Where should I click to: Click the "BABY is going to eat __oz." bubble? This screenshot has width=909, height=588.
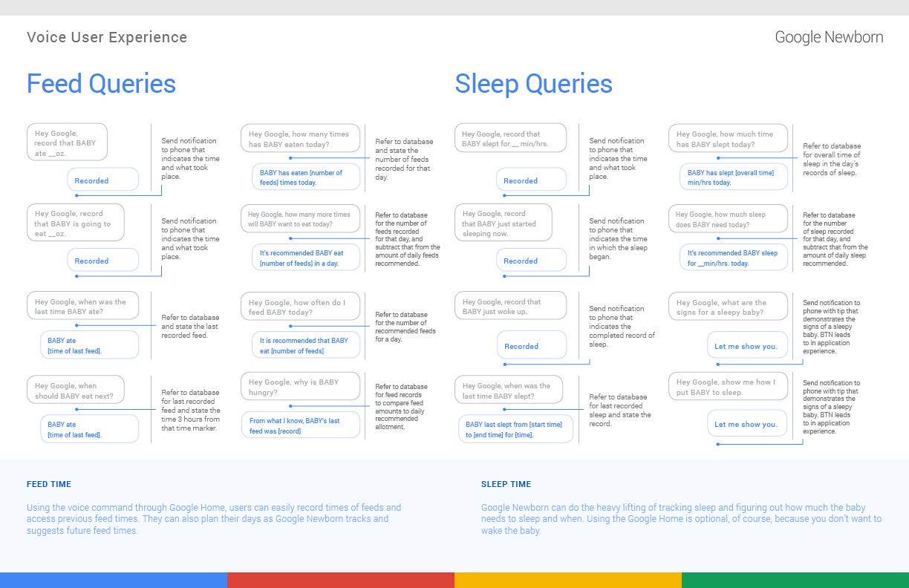(x=75, y=222)
